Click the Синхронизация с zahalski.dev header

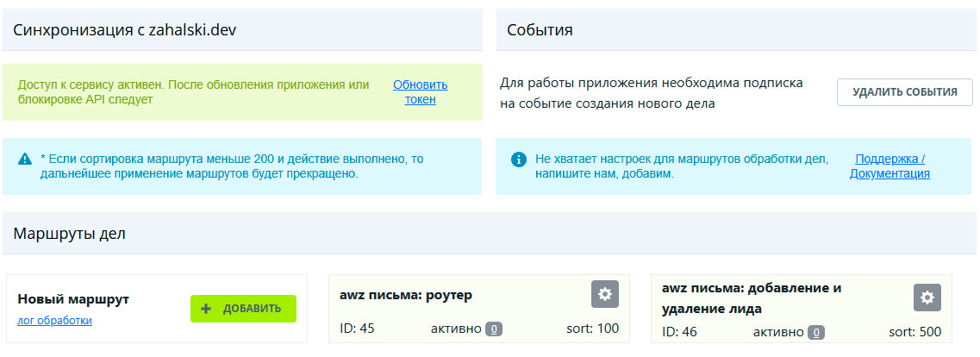click(x=125, y=30)
